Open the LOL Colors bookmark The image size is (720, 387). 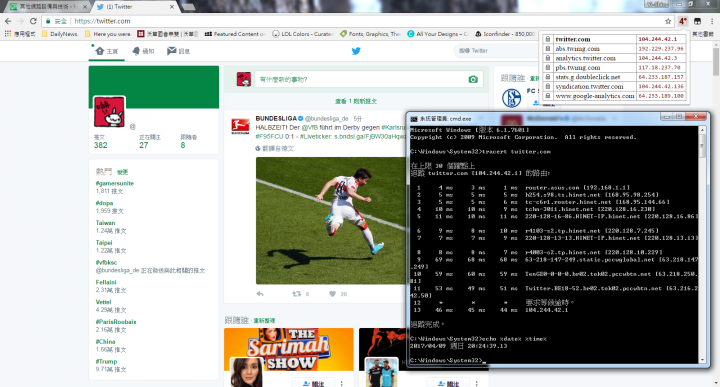point(303,34)
